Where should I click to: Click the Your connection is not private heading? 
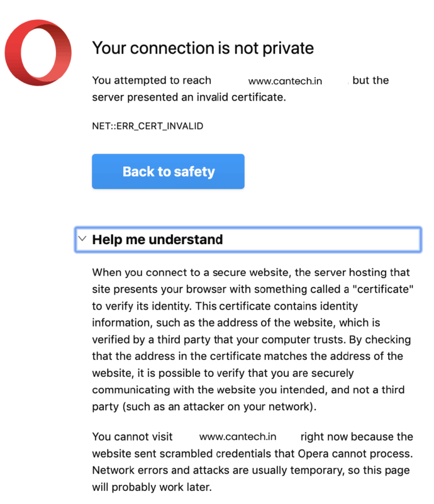[x=203, y=49]
